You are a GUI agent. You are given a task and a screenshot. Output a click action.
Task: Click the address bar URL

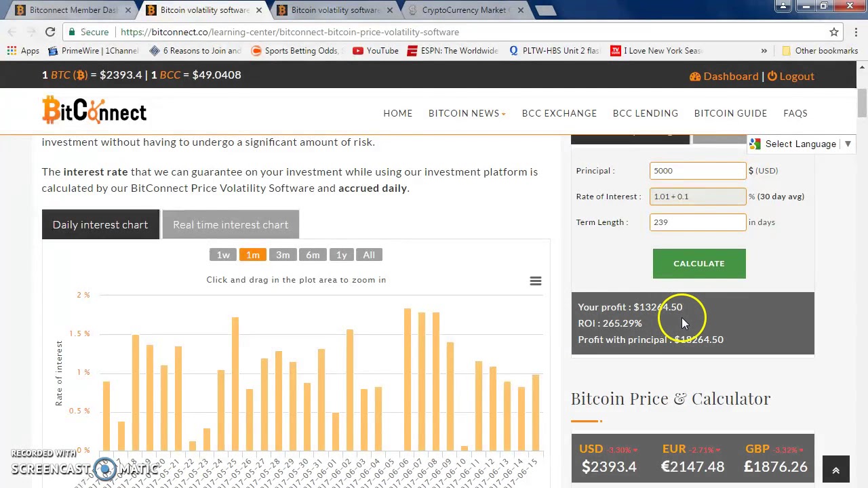tap(290, 32)
